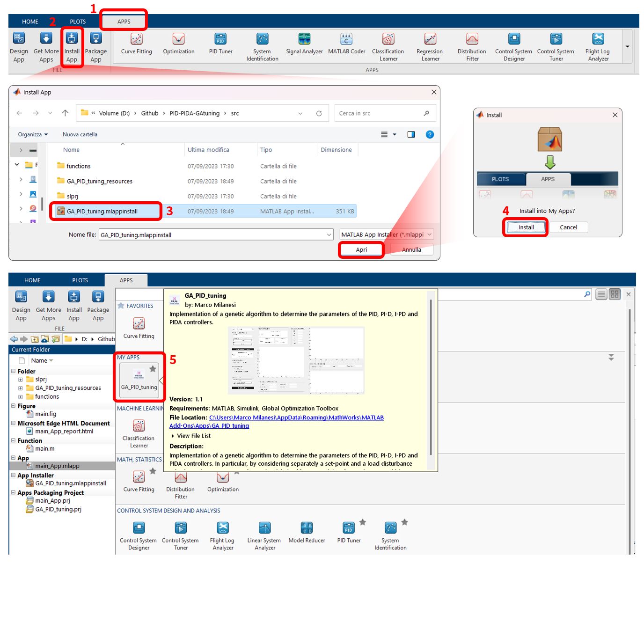Expand the functions folder in Current Folder
Viewport: 644px width, 644px height.
(20, 396)
